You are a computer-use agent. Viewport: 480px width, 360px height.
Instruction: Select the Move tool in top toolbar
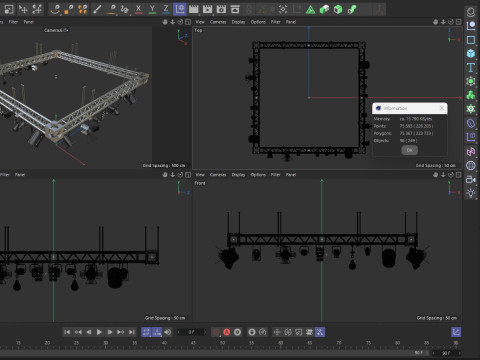23,9
